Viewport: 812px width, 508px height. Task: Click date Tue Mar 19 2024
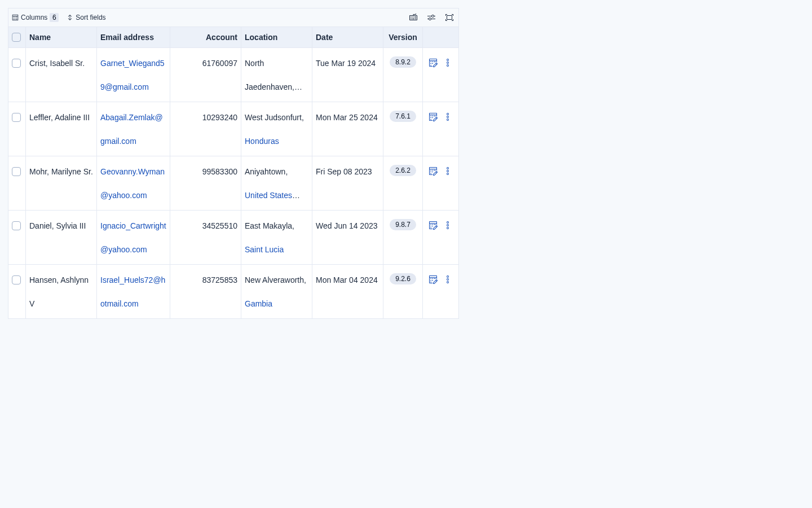click(x=346, y=63)
